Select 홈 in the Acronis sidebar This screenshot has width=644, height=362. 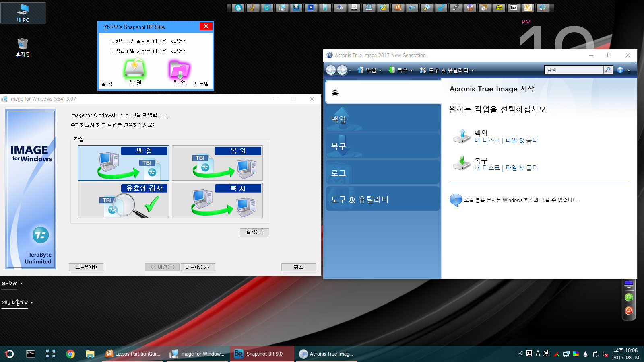383,92
